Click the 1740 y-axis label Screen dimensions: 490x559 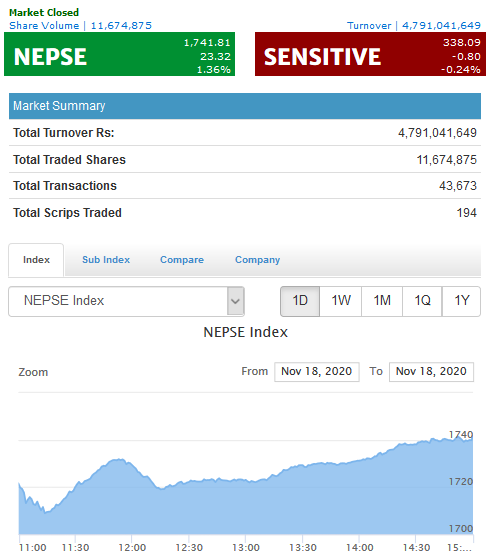(x=461, y=435)
